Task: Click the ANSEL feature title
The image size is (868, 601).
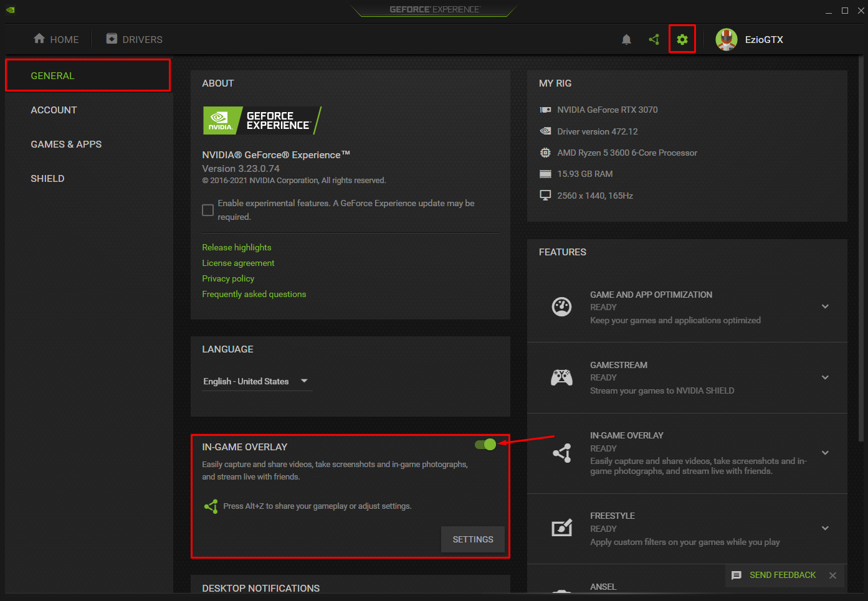Action: (603, 587)
